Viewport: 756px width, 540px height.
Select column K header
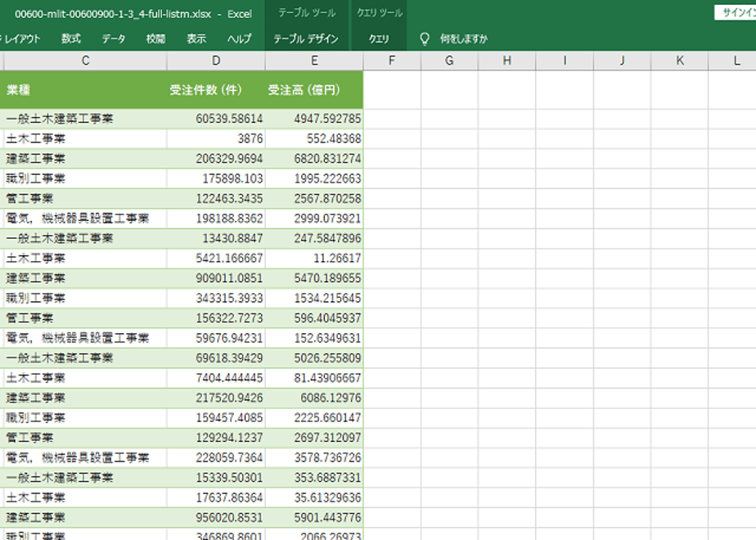point(680,61)
